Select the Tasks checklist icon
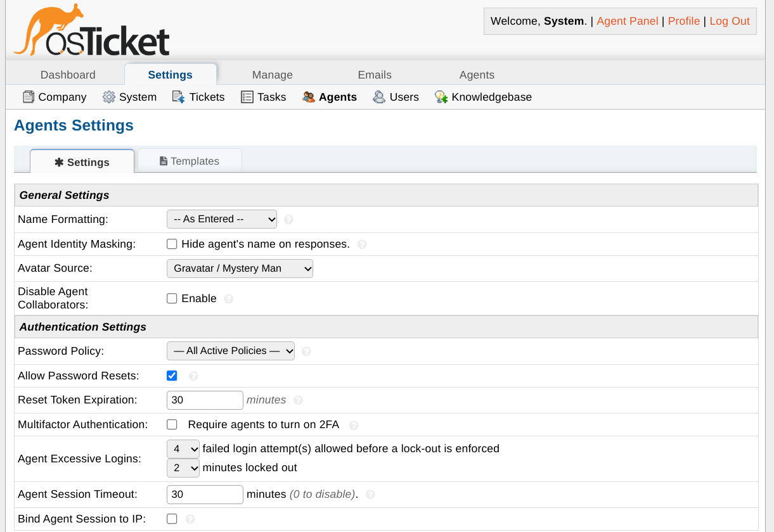Image resolution: width=774 pixels, height=532 pixels. tap(247, 97)
